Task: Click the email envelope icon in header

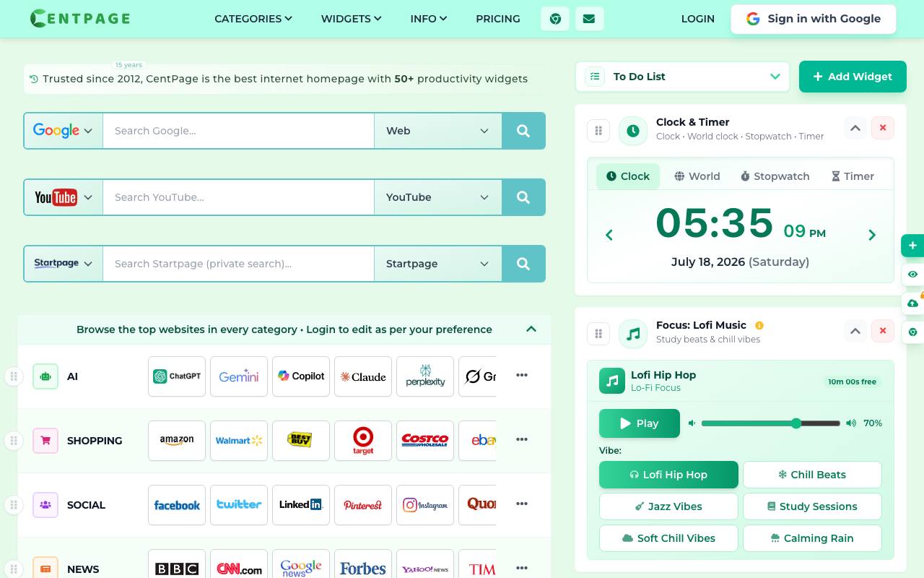Action: click(x=589, y=19)
